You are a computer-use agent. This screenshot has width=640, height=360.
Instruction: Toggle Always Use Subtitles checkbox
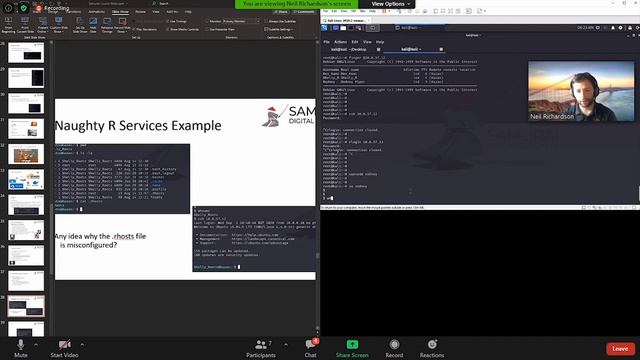click(280, 21)
